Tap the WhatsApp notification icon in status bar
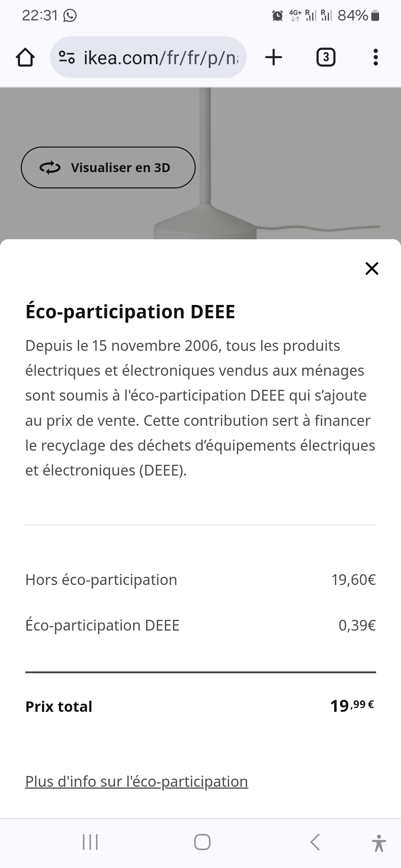This screenshot has height=868, width=401. (70, 16)
